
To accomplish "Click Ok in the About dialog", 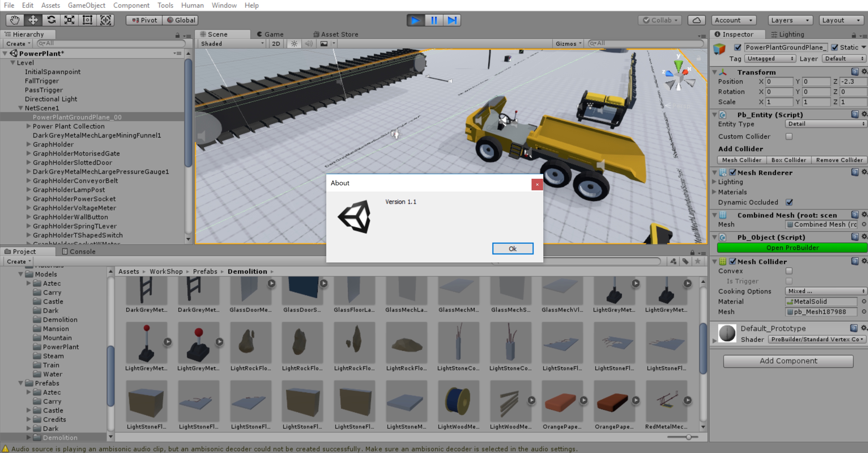I will tap(513, 249).
